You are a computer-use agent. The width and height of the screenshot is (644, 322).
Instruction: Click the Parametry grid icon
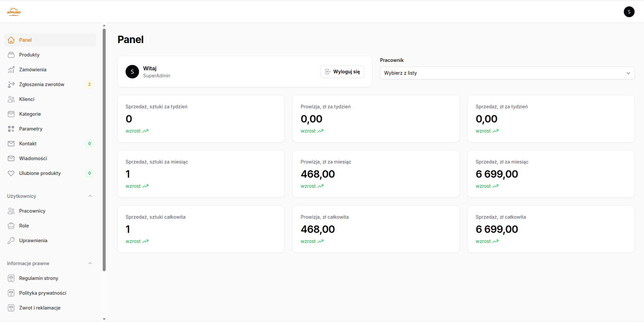coord(11,129)
